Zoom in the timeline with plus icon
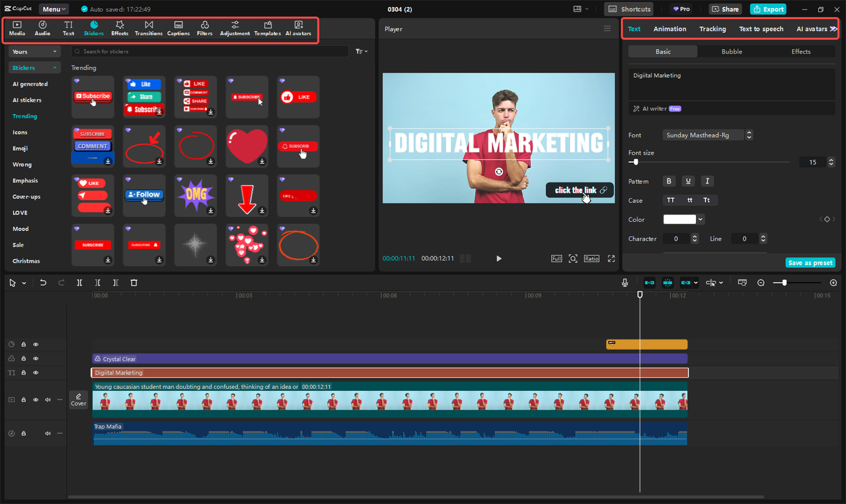 pyautogui.click(x=833, y=283)
